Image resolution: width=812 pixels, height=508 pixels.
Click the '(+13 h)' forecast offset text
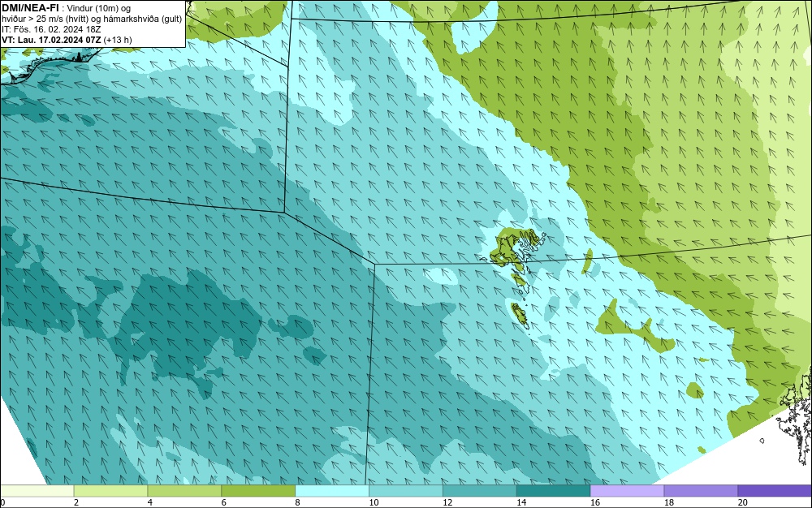point(118,40)
